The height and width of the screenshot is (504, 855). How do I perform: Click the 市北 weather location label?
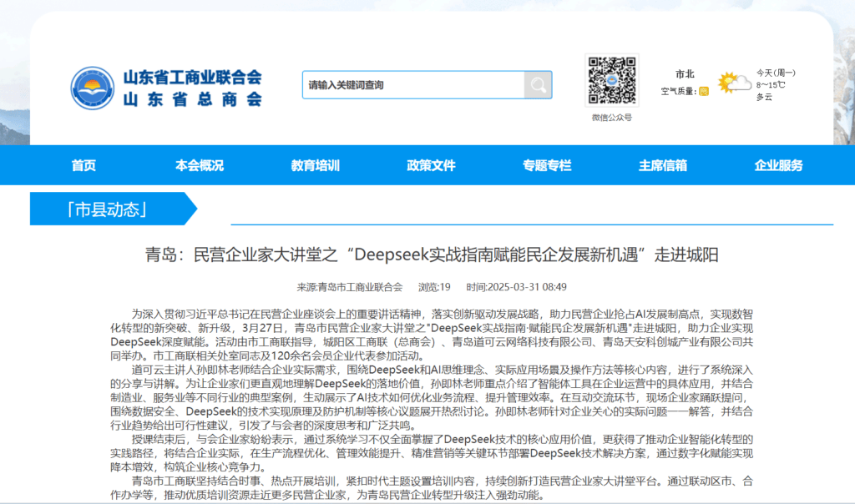coord(685,74)
